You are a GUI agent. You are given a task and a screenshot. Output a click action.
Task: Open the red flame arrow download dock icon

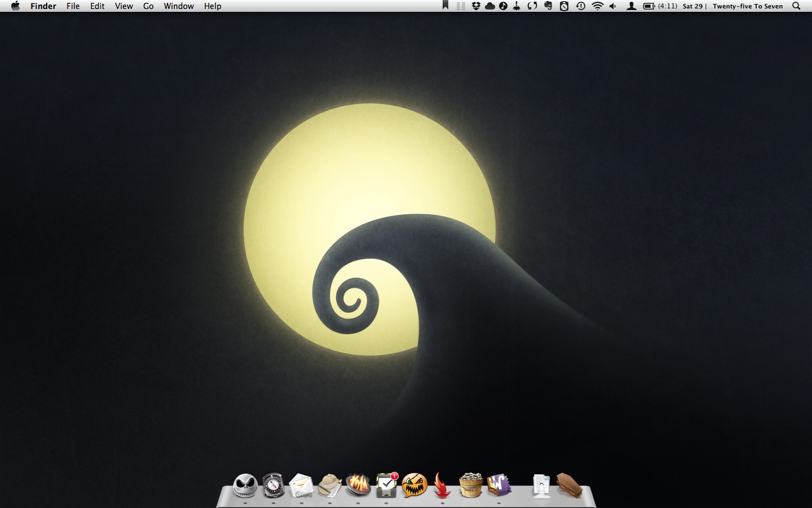click(443, 485)
